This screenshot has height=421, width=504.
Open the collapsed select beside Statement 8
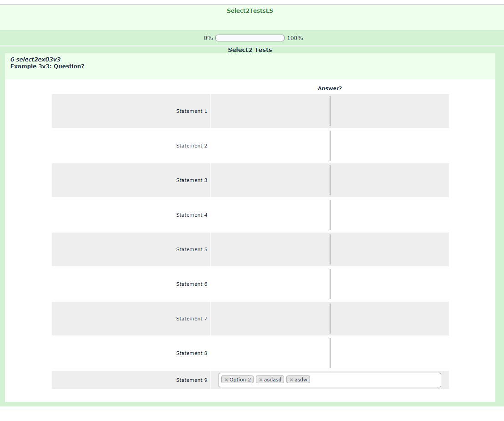[x=330, y=353]
